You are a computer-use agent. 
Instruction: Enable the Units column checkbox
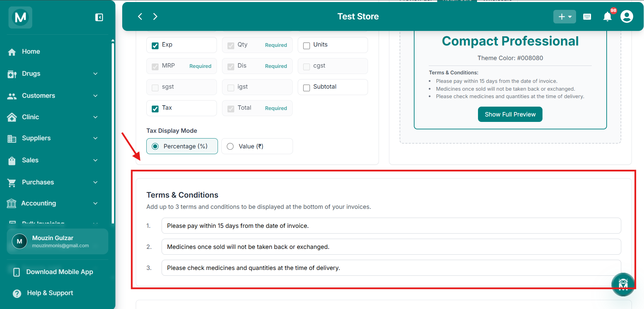(307, 46)
